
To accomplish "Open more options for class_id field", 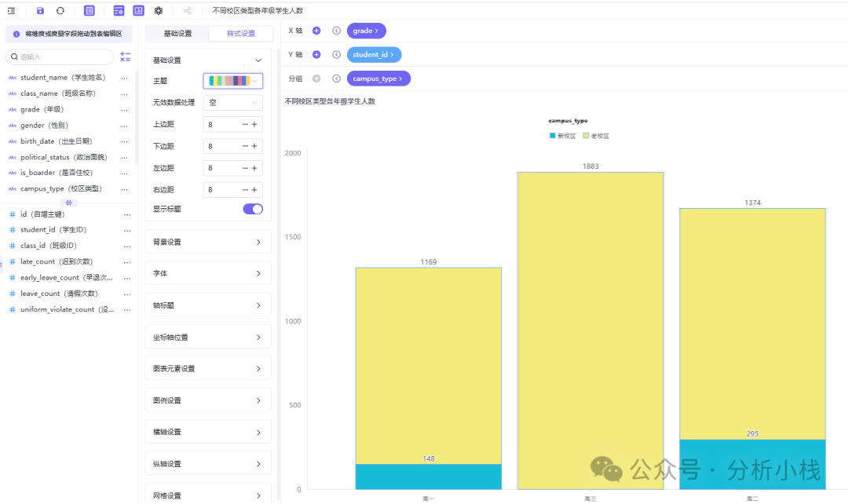I will click(127, 246).
